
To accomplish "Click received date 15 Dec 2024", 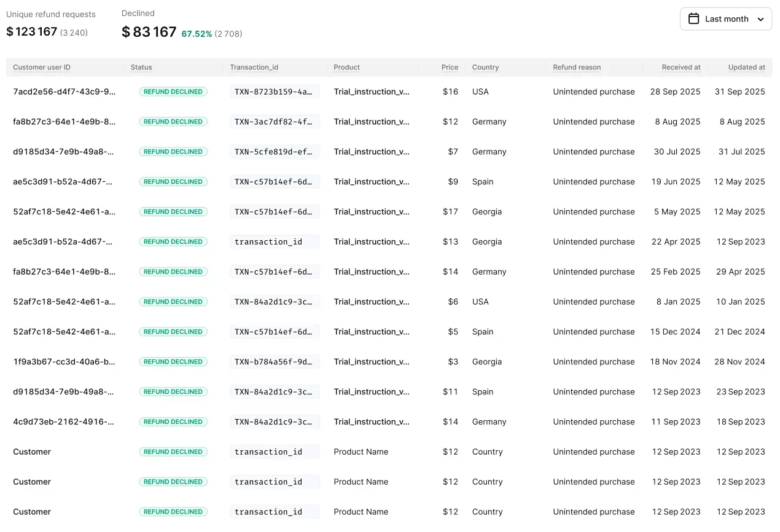I will 675,332.
